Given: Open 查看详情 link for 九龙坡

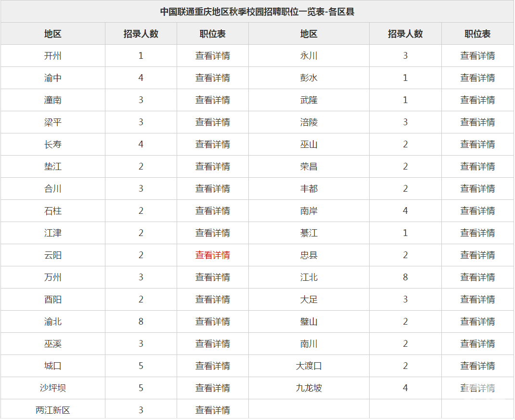Looking at the screenshot, I should click(x=477, y=388).
